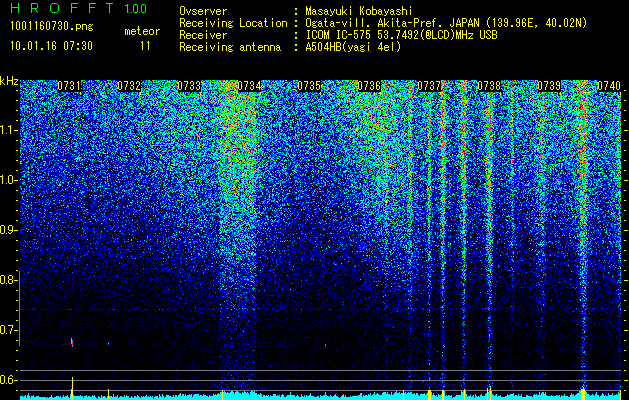The width and height of the screenshot is (629, 400).
Task: Click the 0731 time marker
Action: 69,86
